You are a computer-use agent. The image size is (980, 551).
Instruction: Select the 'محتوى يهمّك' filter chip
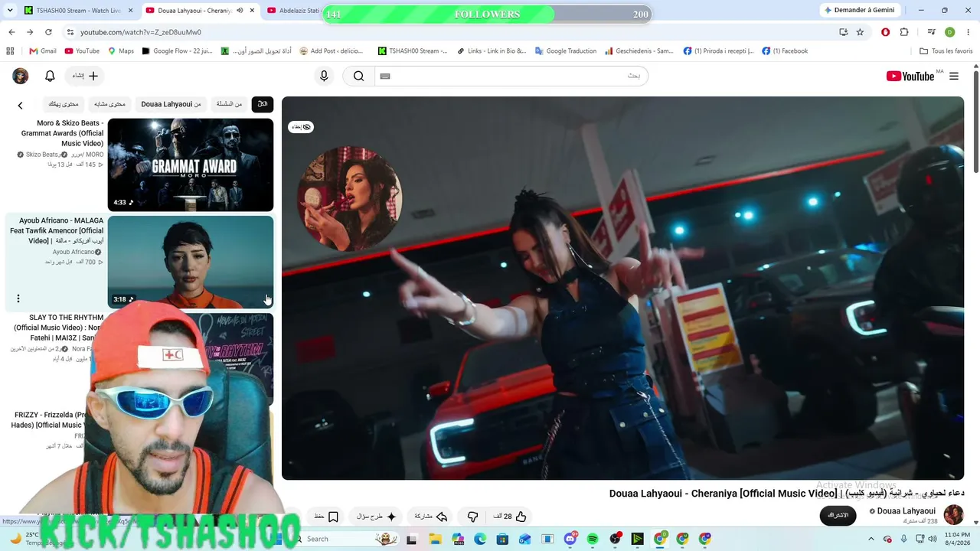click(64, 104)
